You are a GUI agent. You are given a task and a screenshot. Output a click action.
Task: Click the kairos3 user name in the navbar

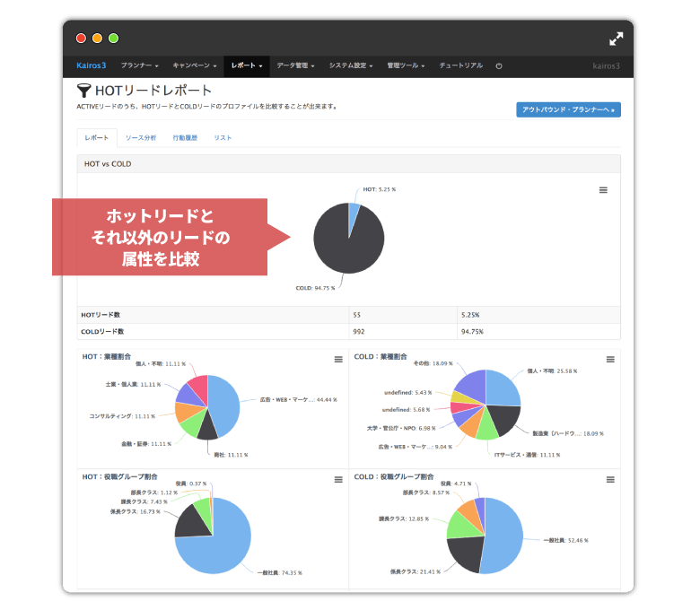click(x=606, y=66)
